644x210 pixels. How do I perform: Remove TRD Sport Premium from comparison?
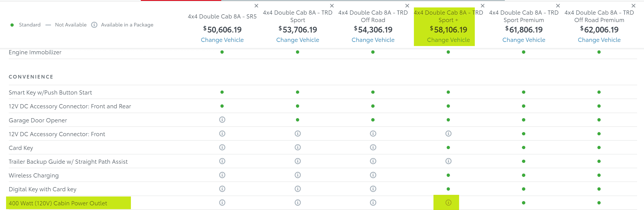coord(558,6)
